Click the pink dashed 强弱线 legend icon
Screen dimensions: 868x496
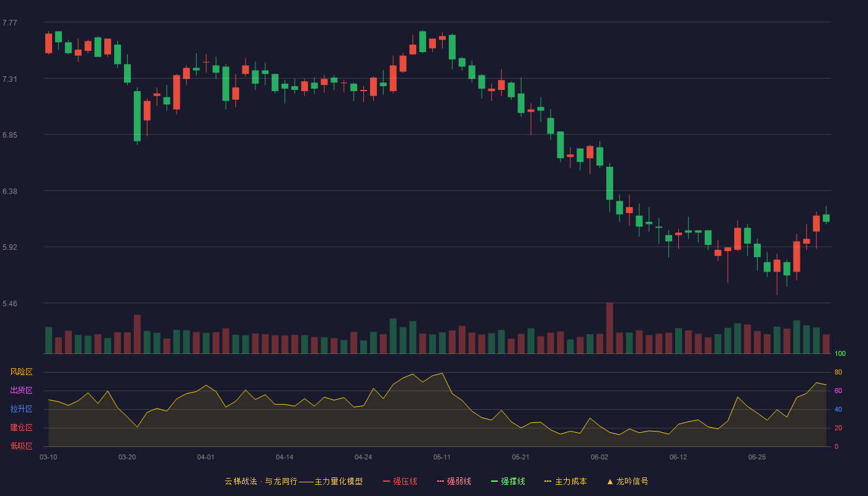(440, 481)
